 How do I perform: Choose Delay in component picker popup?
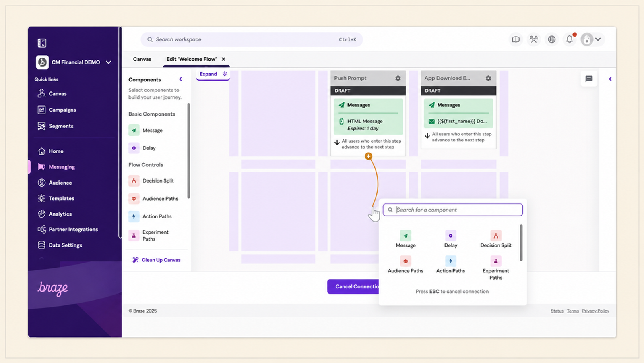point(451,239)
